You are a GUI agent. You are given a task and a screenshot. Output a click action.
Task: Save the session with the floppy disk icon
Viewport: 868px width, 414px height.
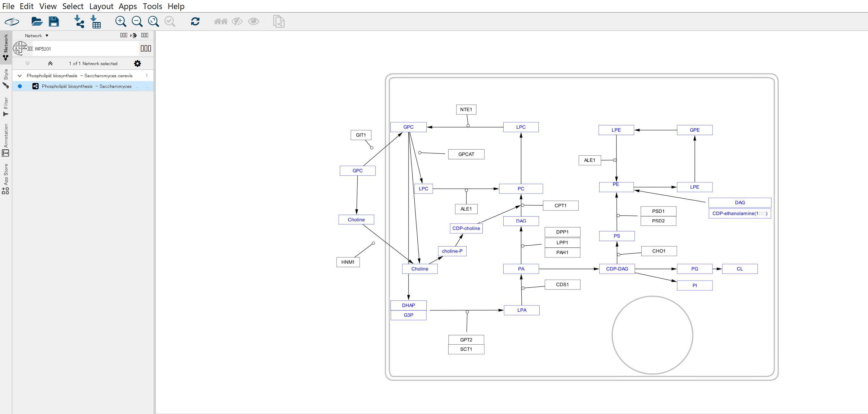[x=54, y=22]
